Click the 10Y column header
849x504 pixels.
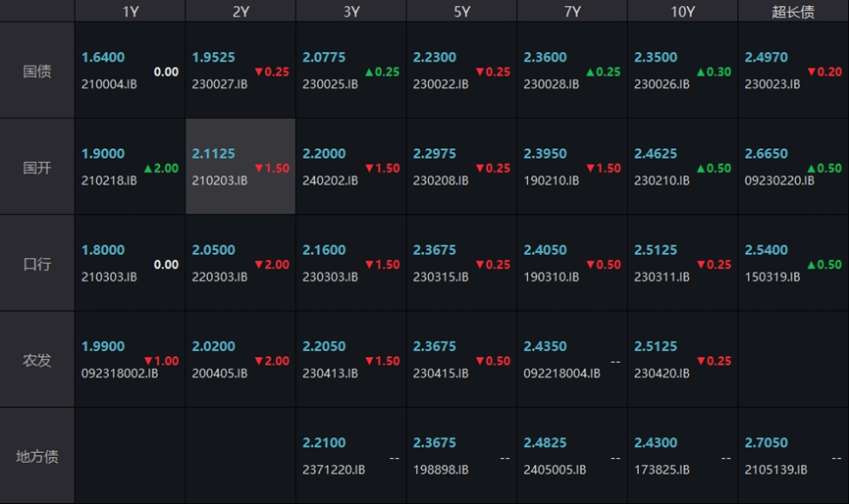click(682, 12)
